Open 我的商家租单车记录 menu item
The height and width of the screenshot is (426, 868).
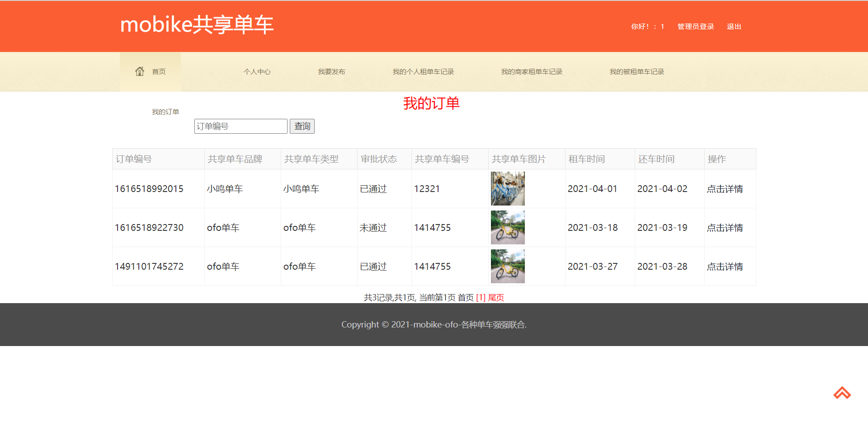(532, 72)
